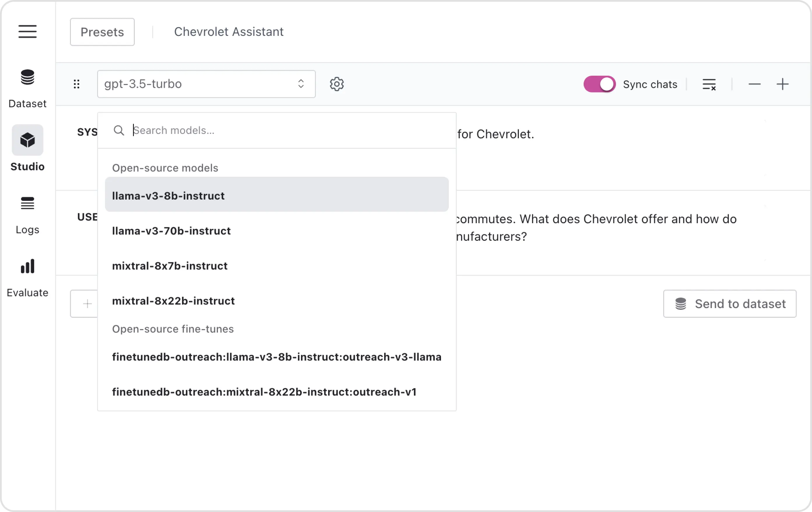Click the clear chat list icon

click(x=709, y=84)
